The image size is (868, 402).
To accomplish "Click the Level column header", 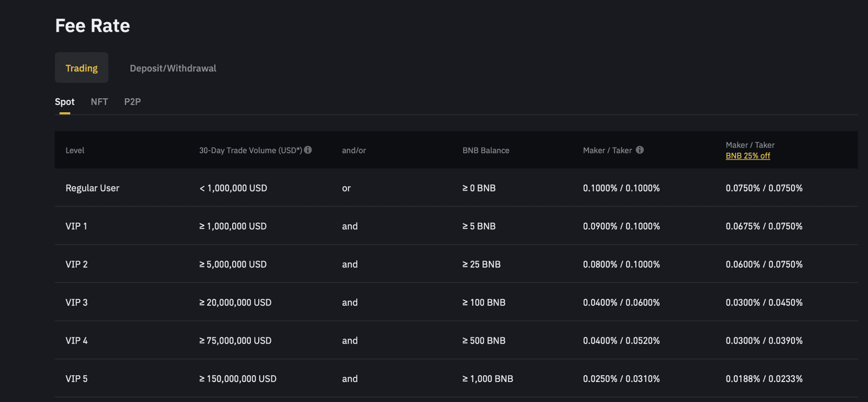I will pos(75,150).
